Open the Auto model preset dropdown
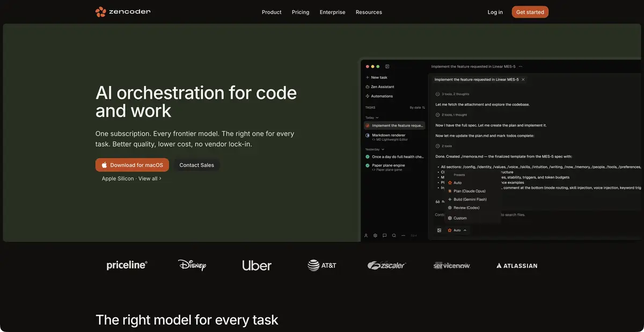Viewport: 644px width, 332px height. 457,230
